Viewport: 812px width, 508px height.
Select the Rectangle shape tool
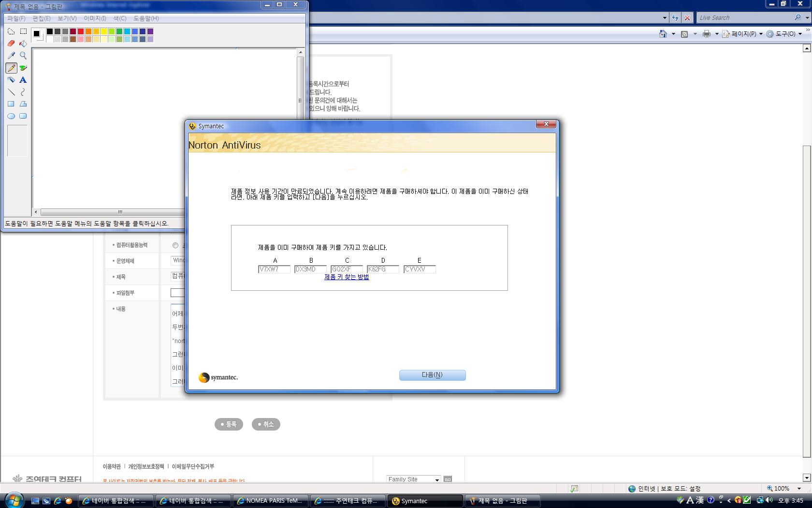(11, 104)
